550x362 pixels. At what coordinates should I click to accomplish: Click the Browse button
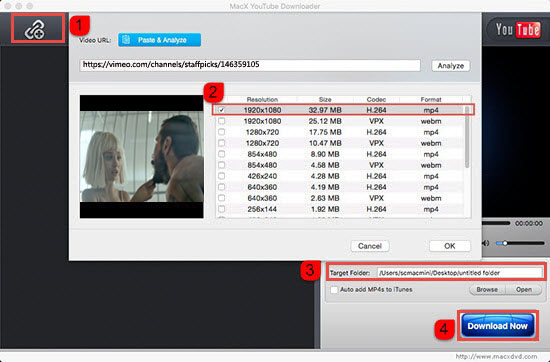coord(487,290)
